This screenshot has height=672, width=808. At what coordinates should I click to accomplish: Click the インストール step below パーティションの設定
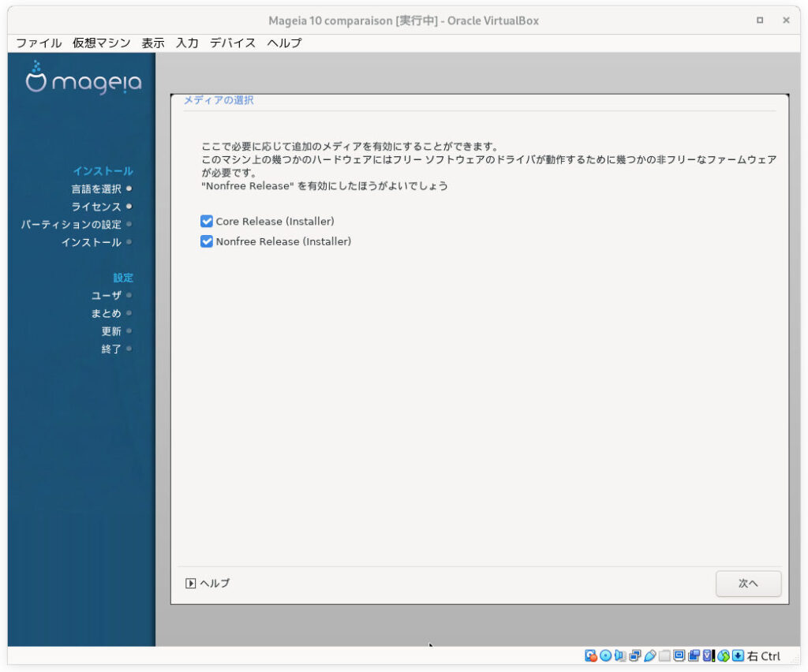click(x=92, y=242)
